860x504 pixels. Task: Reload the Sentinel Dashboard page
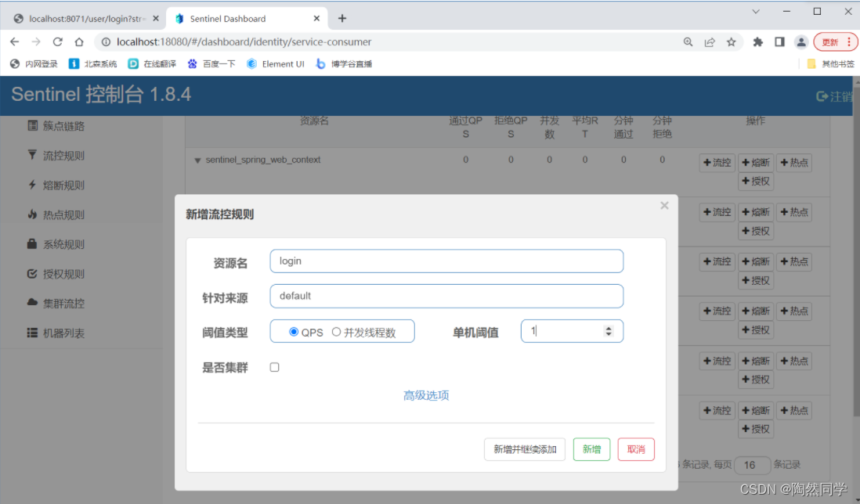point(58,41)
